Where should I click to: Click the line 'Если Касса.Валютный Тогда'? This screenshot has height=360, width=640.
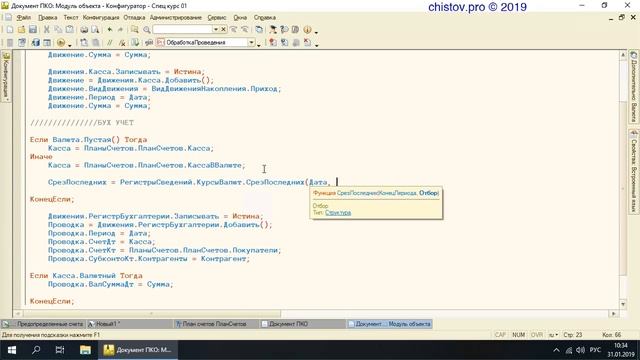pyautogui.click(x=86, y=276)
